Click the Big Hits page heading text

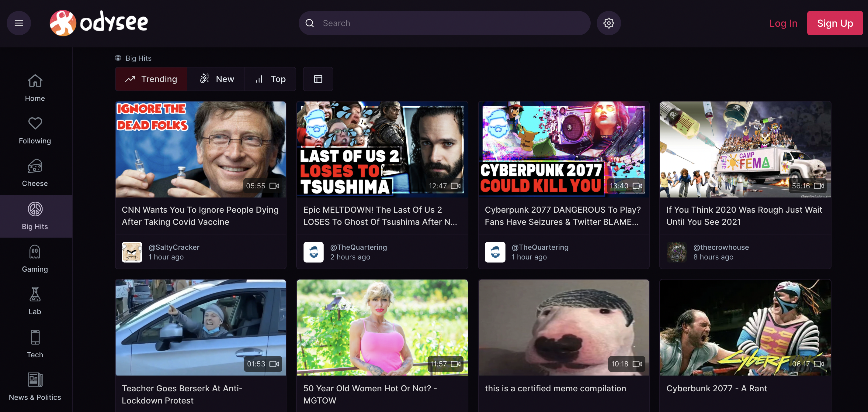pos(138,58)
